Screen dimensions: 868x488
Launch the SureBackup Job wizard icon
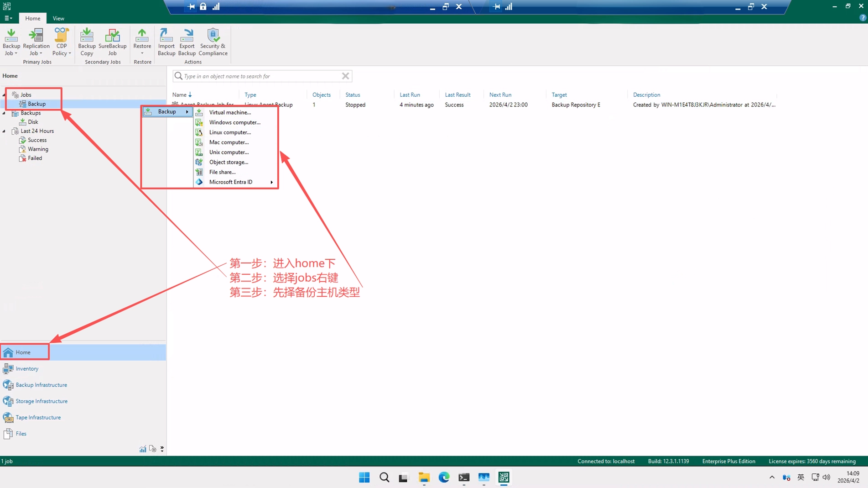(x=112, y=42)
